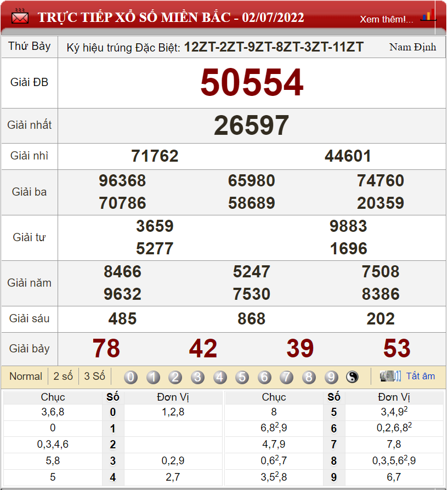Click third prize number 70786

click(x=122, y=203)
